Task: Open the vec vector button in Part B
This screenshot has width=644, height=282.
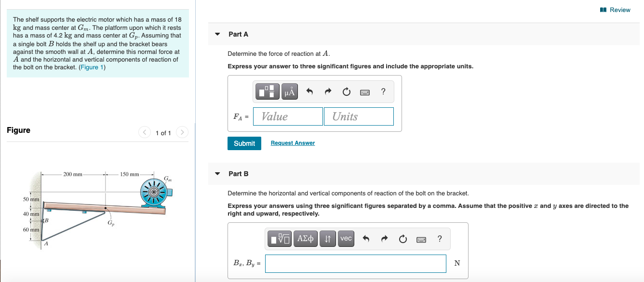Action: tap(346, 239)
